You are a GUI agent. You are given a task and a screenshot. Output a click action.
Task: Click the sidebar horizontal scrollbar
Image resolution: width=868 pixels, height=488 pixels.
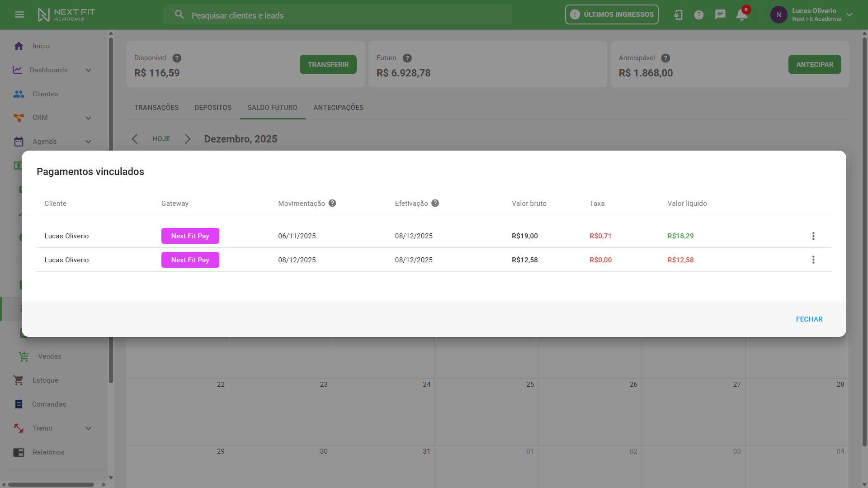(x=51, y=484)
